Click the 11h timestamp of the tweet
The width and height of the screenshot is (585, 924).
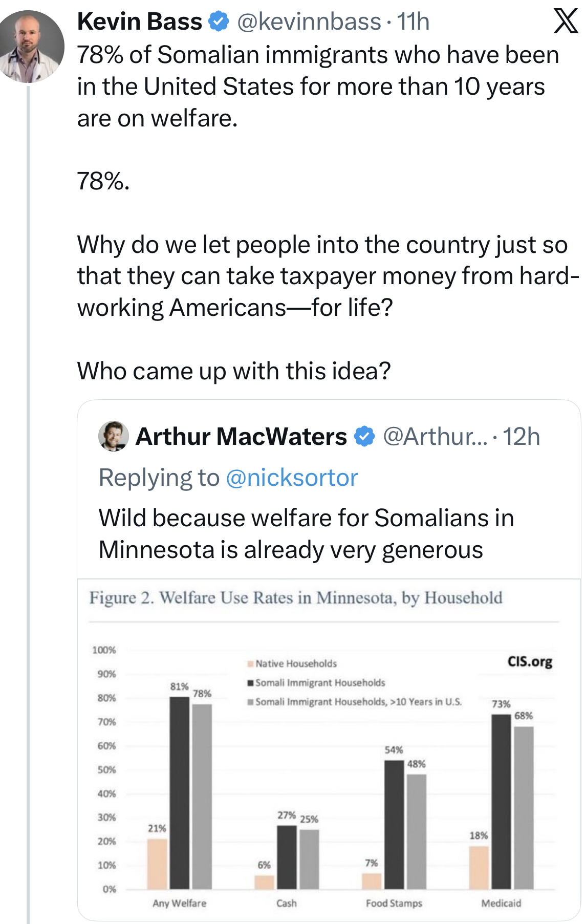point(414,22)
